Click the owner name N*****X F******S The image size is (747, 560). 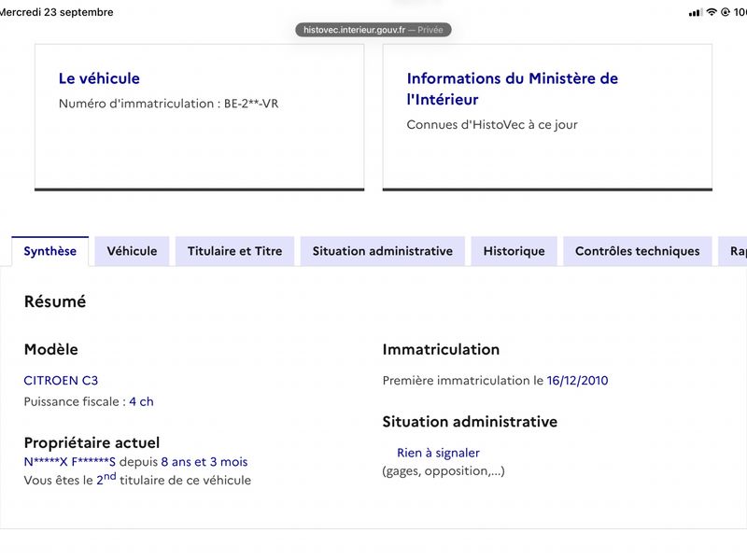pos(69,461)
